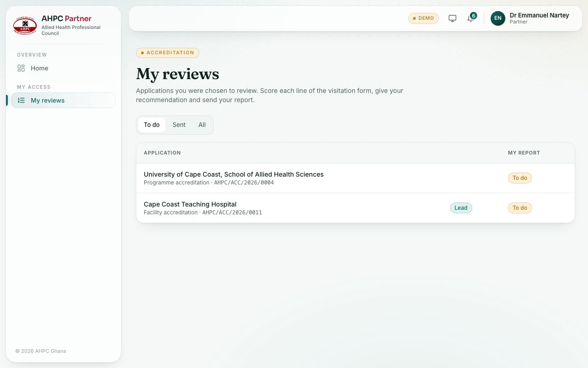Switch to the Sent tab
Screen dimensions: 588x368
[179, 125]
